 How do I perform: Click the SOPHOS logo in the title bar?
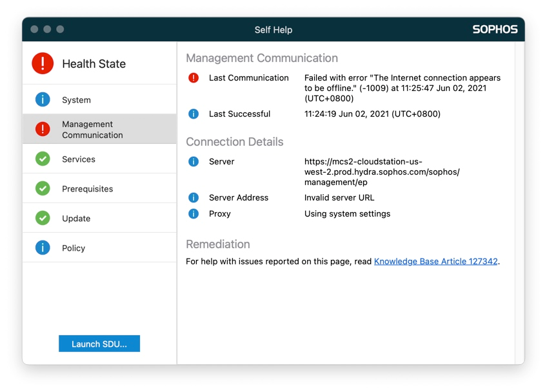coord(495,29)
